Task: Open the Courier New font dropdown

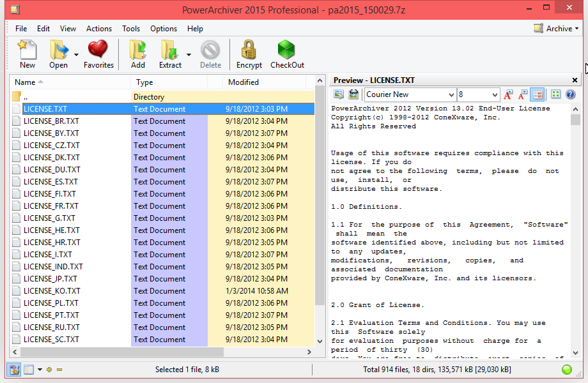Action: [x=451, y=94]
